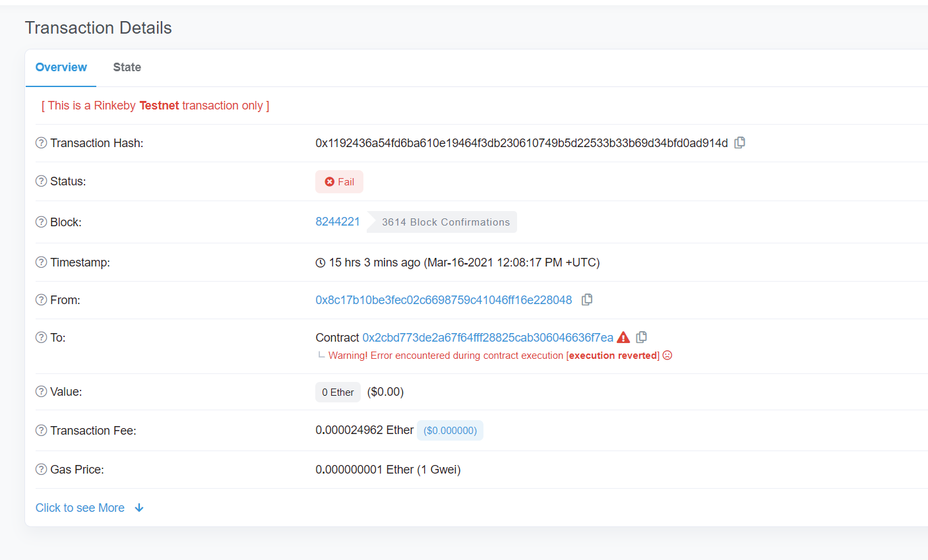Click the Value help icon
This screenshot has width=928, height=560.
(x=40, y=391)
